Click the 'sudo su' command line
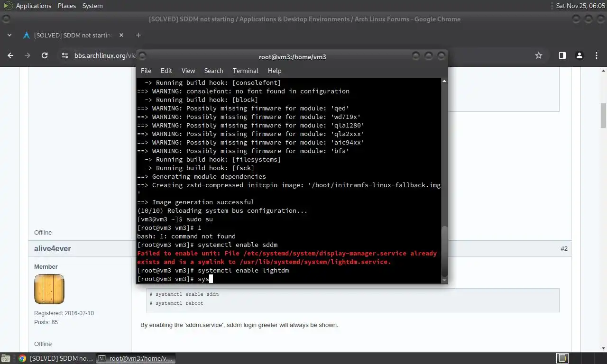Viewport: 607px width, 364px height. [x=175, y=219]
